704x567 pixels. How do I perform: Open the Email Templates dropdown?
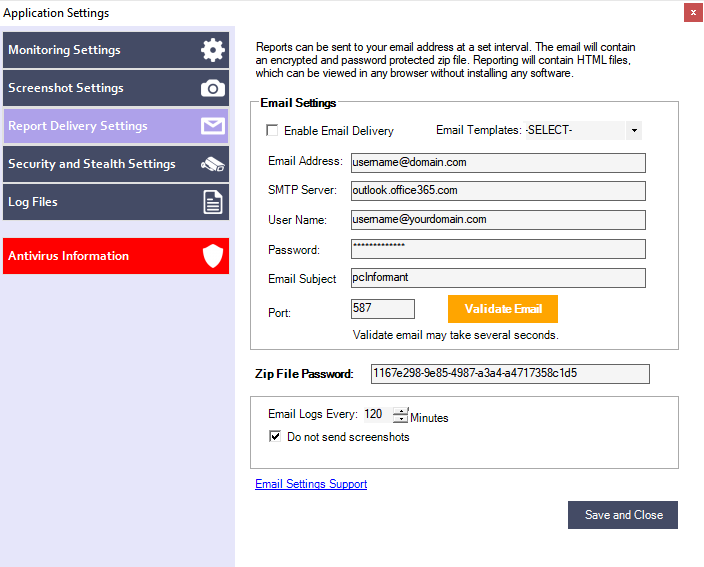tap(634, 130)
